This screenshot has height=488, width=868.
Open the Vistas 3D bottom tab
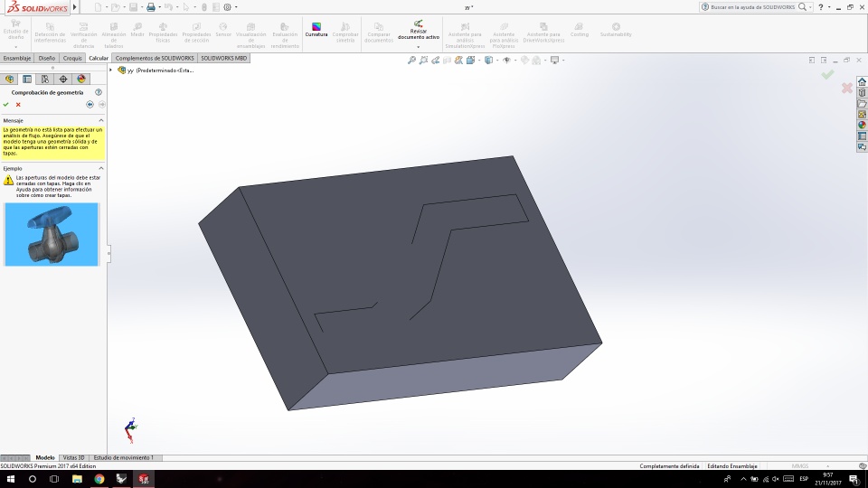73,457
